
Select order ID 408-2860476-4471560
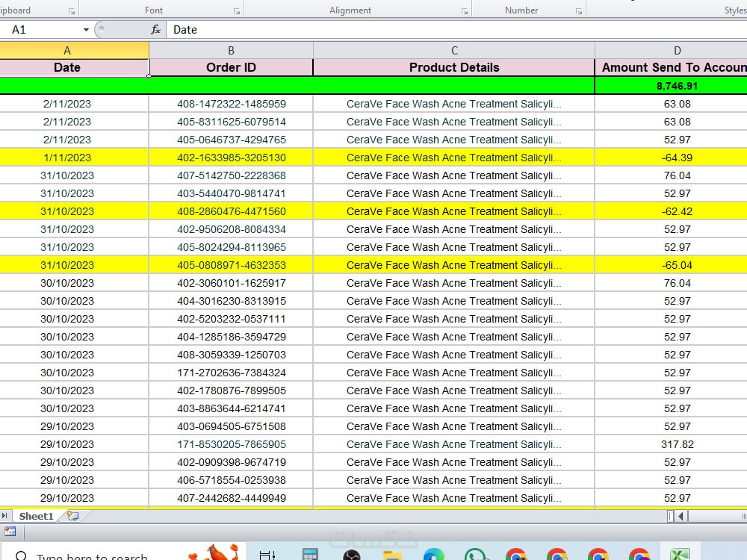[x=231, y=211]
